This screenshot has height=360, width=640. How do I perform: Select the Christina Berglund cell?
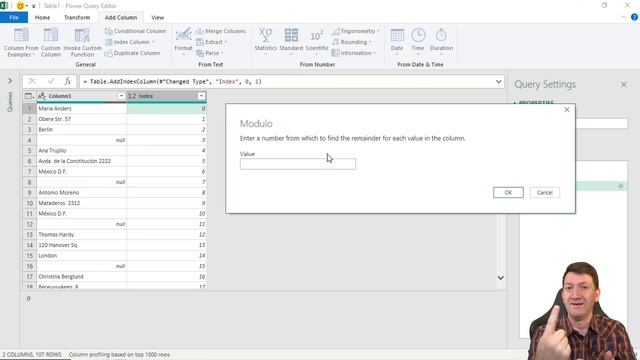click(82, 277)
